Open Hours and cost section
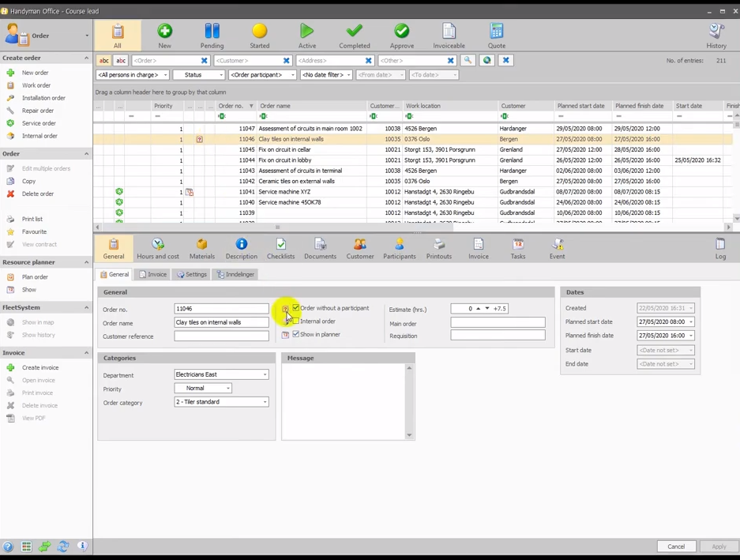Image resolution: width=740 pixels, height=560 pixels. point(158,248)
